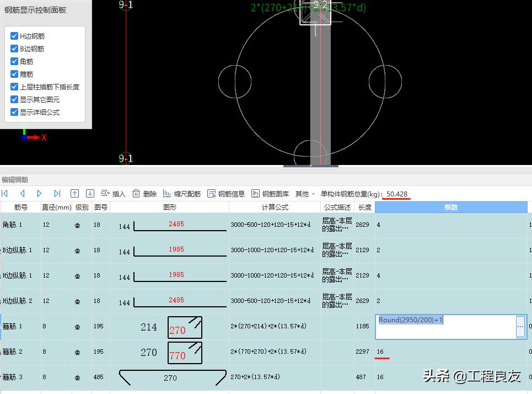Toggle 角筋 checkbox
Screen dimensions: 532x394
14,61
